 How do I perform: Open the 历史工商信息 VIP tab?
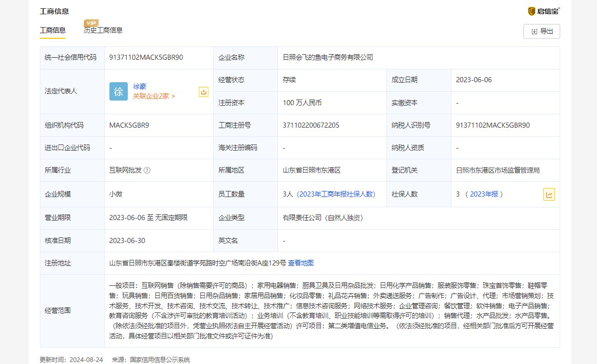pyautogui.click(x=103, y=31)
